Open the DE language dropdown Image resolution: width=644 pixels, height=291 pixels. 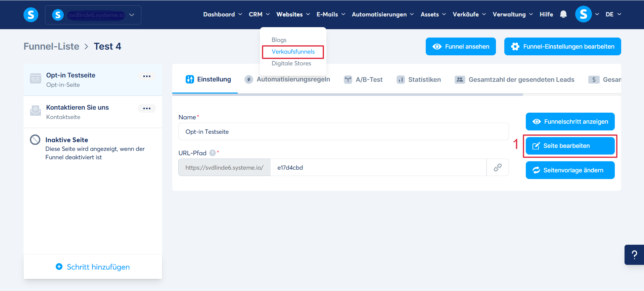(613, 14)
